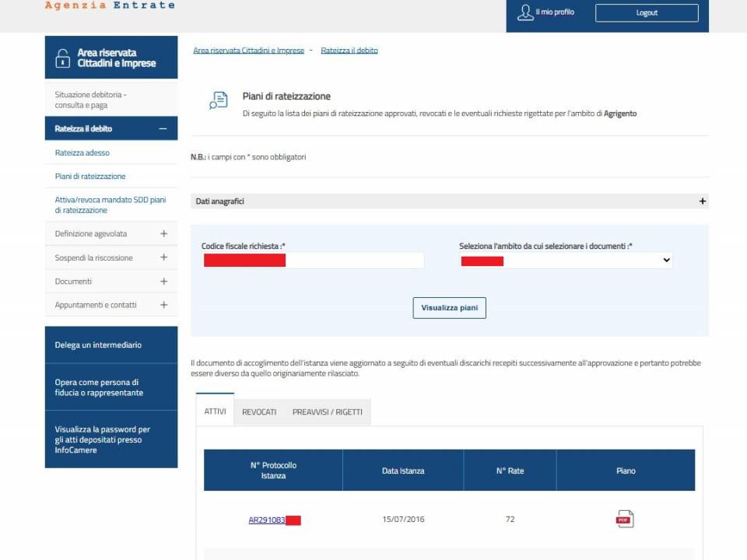Select the ATTIVI tab

[x=214, y=411]
